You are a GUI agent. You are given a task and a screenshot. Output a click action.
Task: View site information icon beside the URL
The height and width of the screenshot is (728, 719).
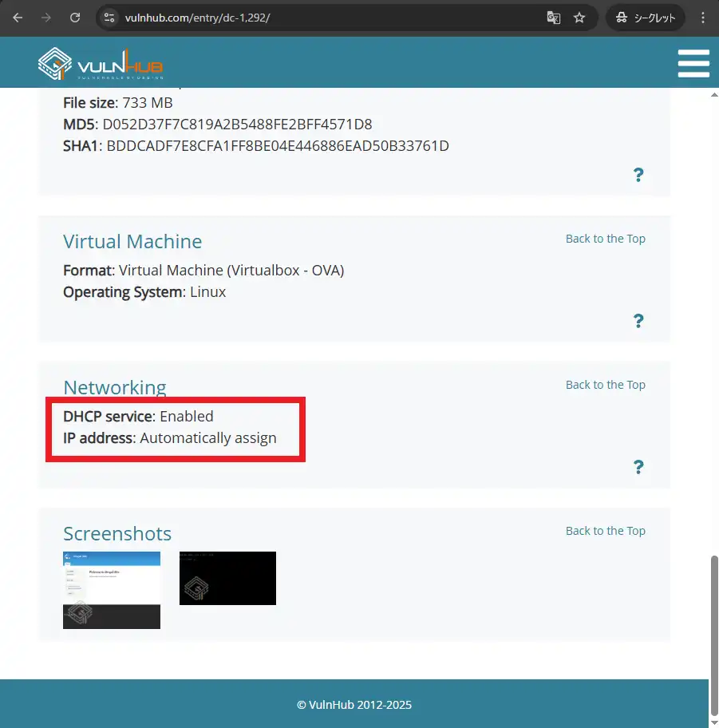pyautogui.click(x=109, y=18)
